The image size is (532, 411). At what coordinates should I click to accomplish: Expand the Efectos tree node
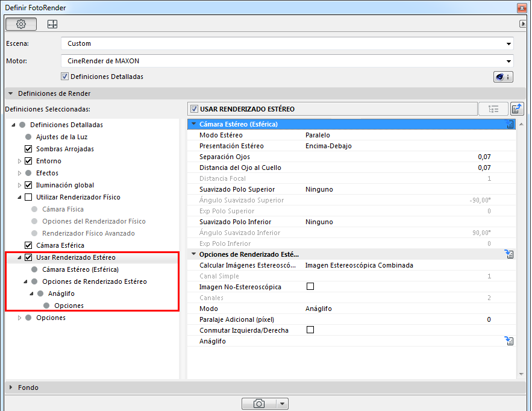19,173
